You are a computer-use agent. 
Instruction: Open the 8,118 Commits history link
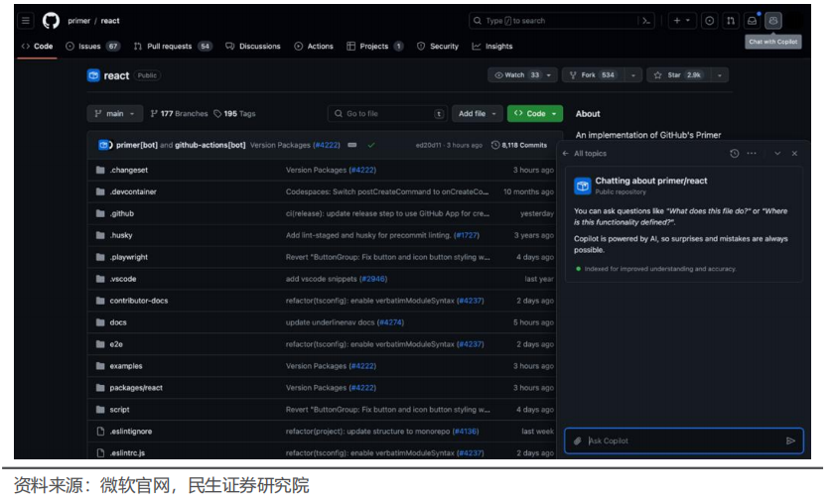click(519, 145)
